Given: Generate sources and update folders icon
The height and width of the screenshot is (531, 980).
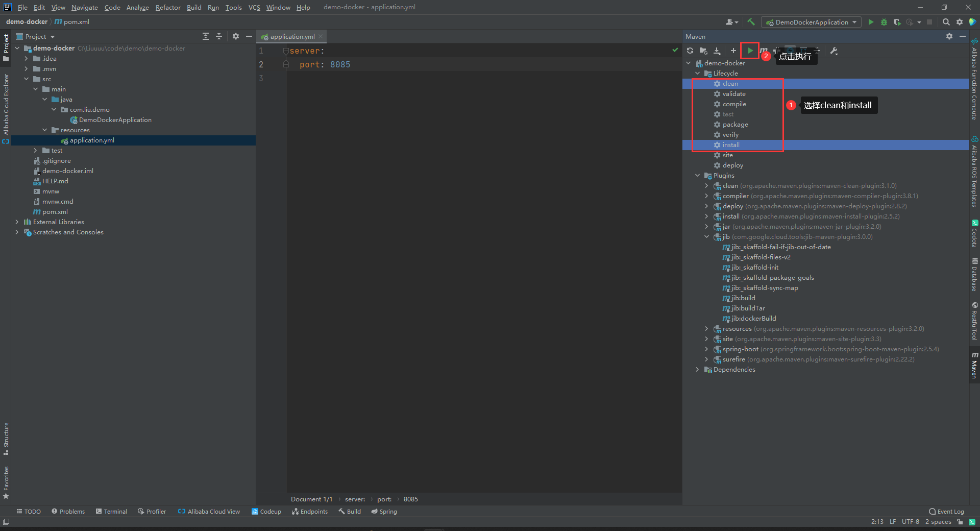Looking at the screenshot, I should (703, 51).
